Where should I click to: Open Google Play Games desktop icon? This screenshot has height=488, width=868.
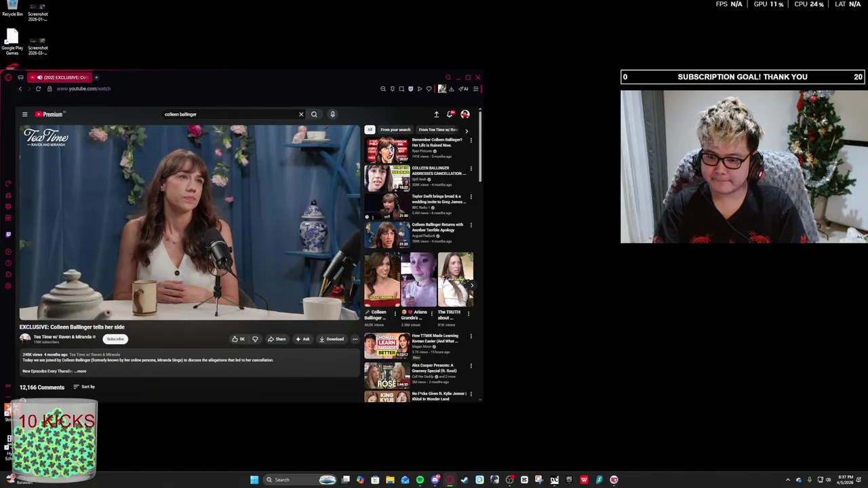[12, 42]
